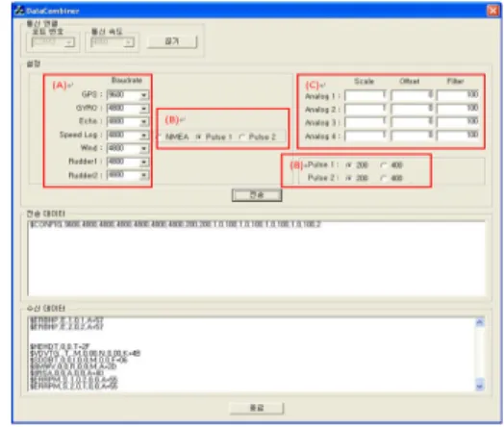504x427 pixels.
Task: Click the received data scroll down arrow
Action: (x=480, y=386)
